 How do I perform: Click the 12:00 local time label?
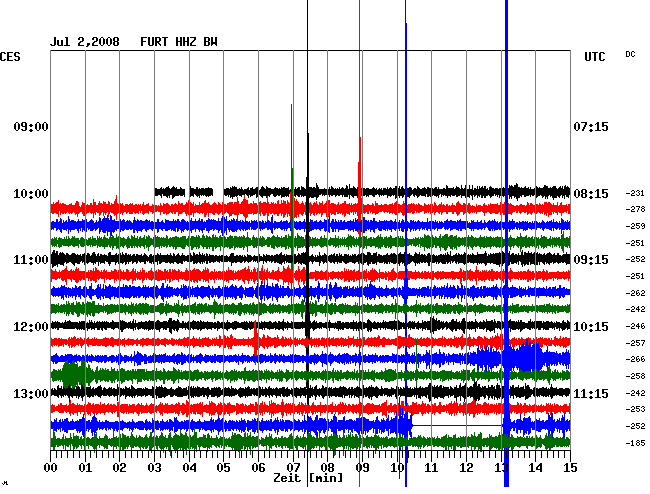click(x=31, y=327)
